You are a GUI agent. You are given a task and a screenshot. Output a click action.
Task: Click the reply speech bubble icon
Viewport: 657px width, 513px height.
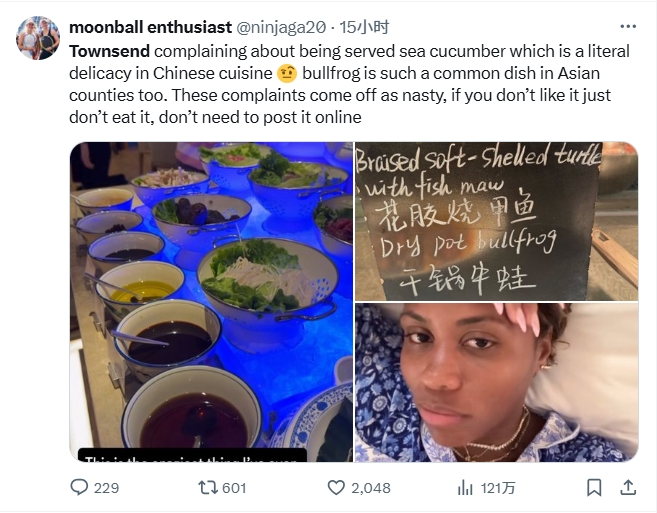[x=79, y=487]
